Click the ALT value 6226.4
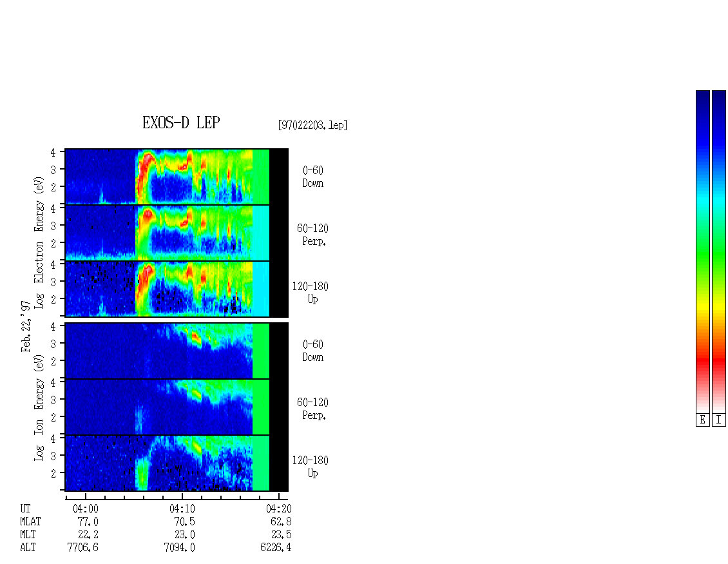The width and height of the screenshot is (728, 564). click(276, 547)
